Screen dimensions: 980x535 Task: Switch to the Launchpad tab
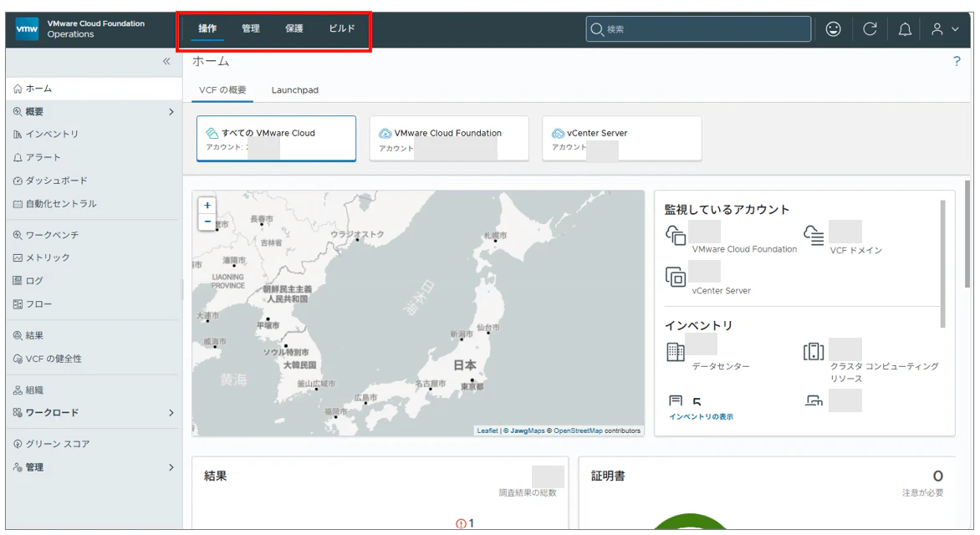[295, 90]
